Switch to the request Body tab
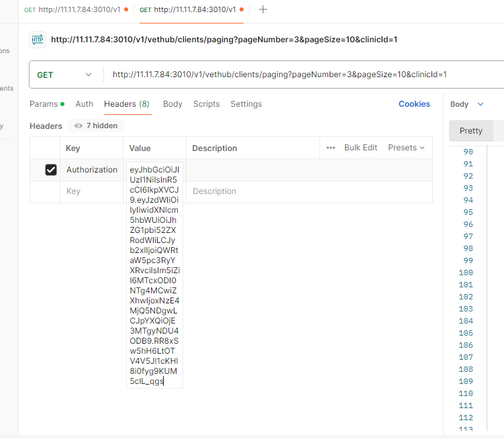The image size is (504, 439). (x=172, y=104)
